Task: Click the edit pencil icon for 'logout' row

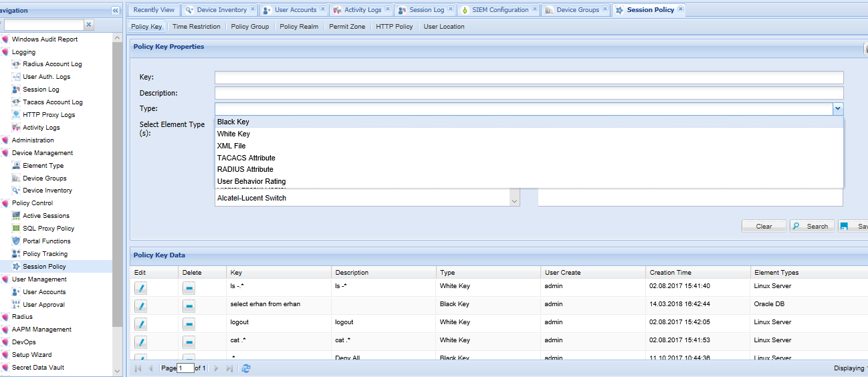Action: point(140,324)
